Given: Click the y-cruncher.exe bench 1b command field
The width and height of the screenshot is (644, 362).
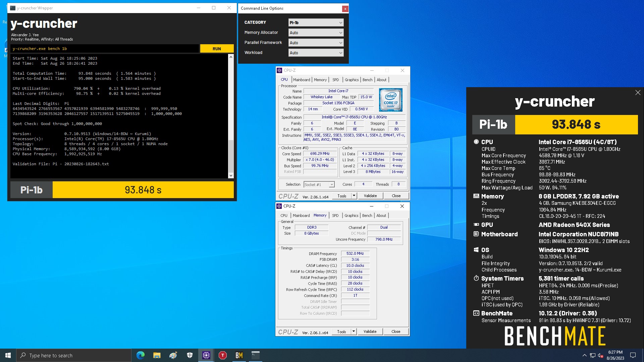Looking at the screenshot, I should click(x=105, y=49).
